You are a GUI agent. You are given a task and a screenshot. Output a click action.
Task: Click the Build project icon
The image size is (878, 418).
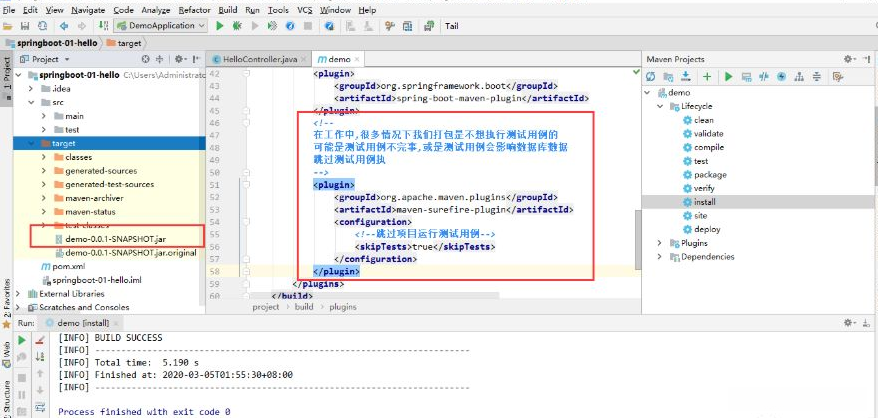[x=103, y=26]
